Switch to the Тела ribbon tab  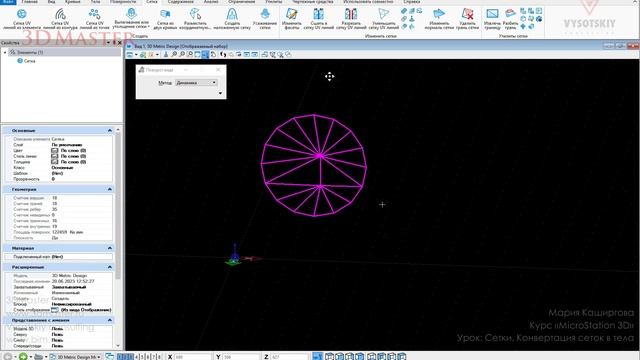pyautogui.click(x=95, y=2)
